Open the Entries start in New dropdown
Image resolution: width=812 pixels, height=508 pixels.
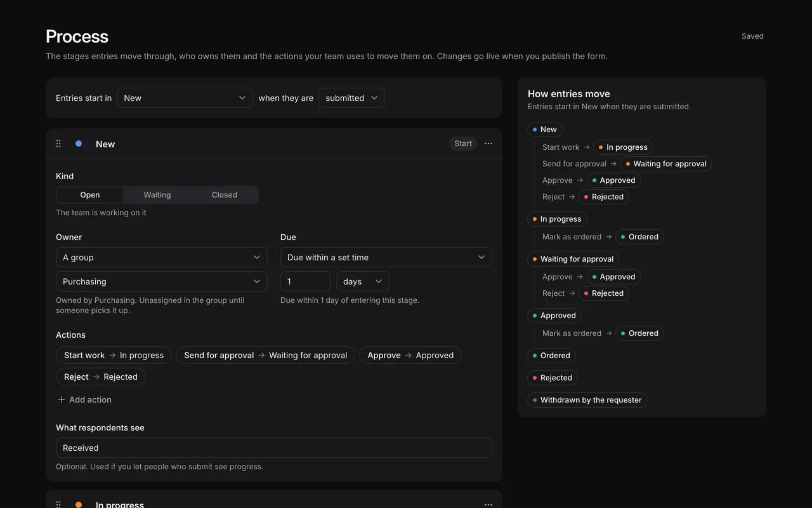click(x=185, y=98)
